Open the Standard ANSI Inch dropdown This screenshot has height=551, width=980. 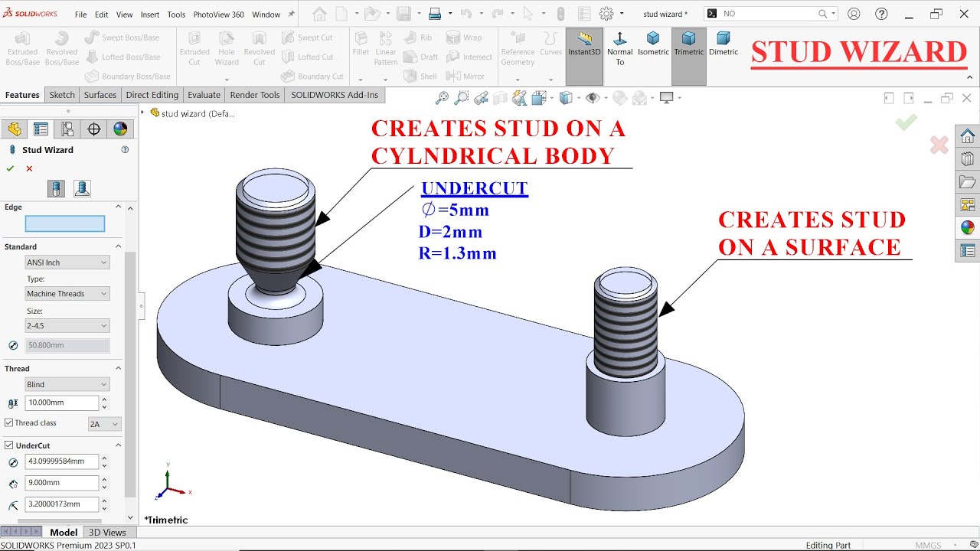pos(67,262)
